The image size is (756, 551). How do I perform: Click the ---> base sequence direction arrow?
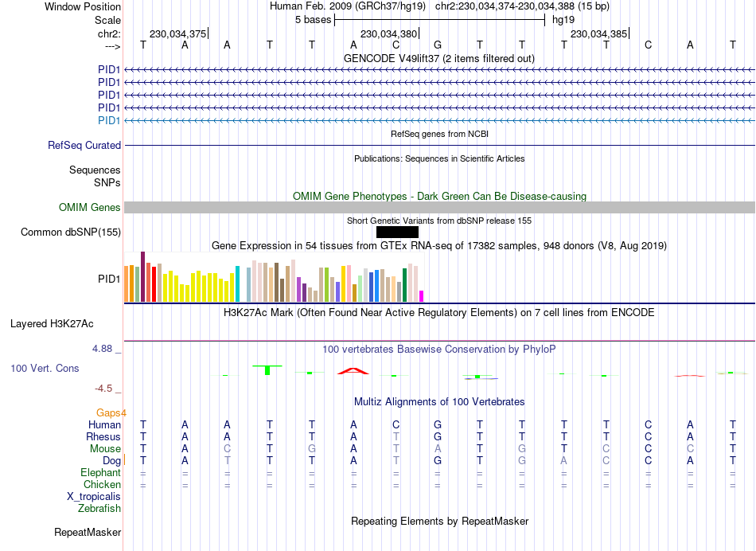pyautogui.click(x=112, y=46)
